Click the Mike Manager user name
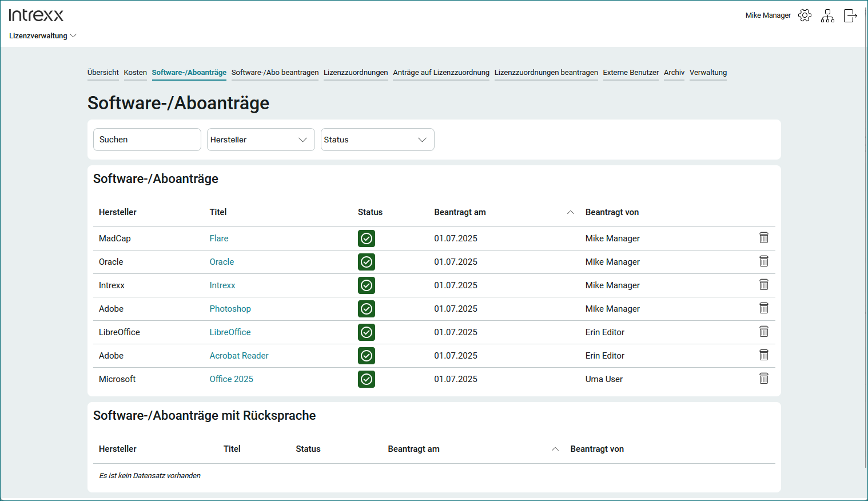Screen dimensions: 868x501 coord(768,15)
